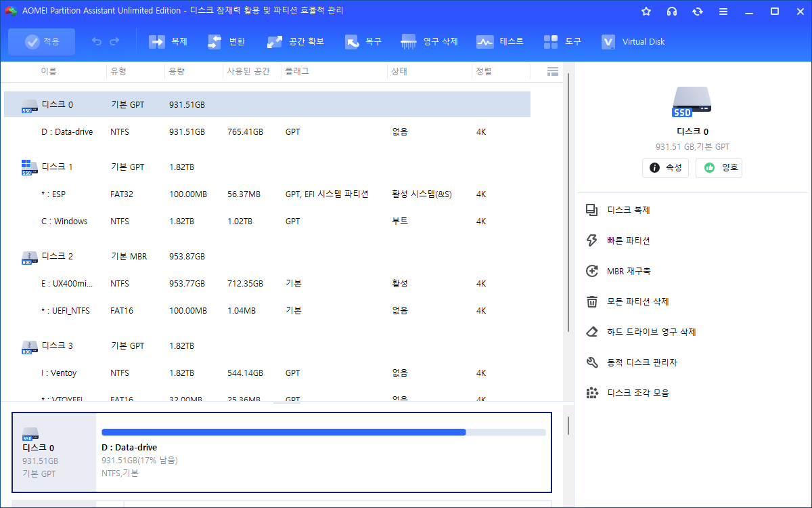Select the I : Ventoy partition row

(267, 373)
